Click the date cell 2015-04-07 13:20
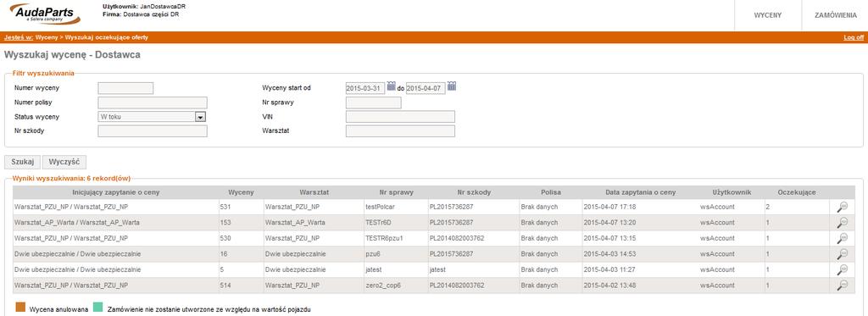 (640, 223)
